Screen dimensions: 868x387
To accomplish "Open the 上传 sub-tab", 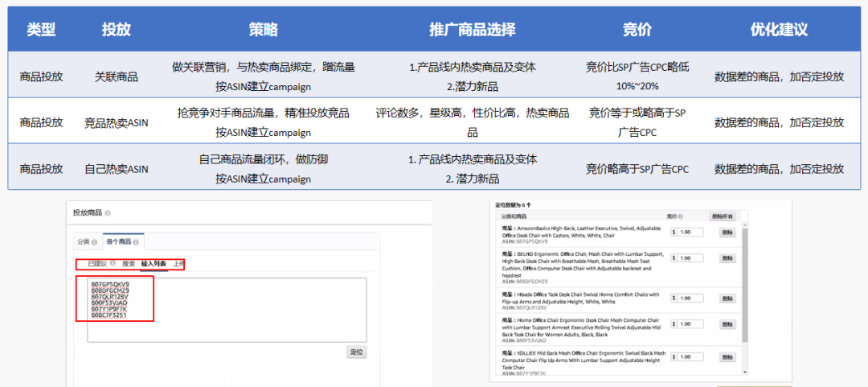I will [x=178, y=264].
